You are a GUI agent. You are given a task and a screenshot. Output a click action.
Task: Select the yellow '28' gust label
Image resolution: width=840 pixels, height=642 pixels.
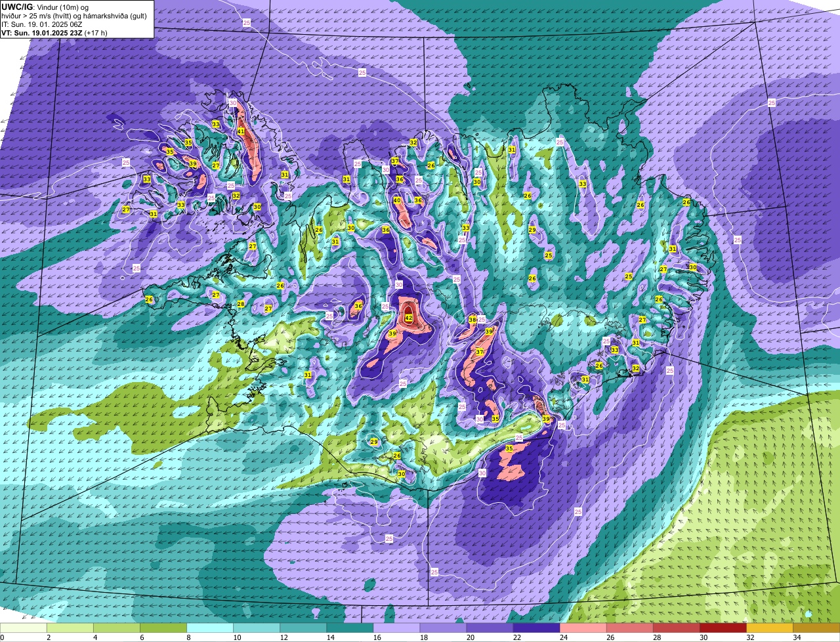(x=241, y=304)
